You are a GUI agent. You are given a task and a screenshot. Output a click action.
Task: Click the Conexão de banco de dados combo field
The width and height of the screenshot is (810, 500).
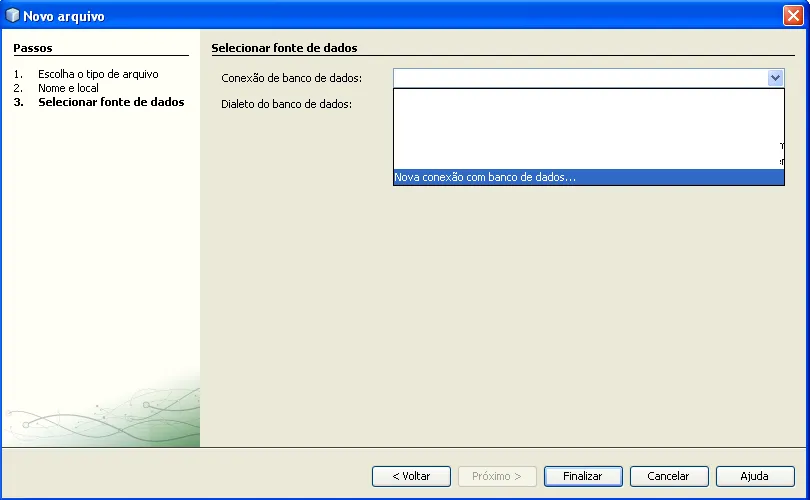(x=588, y=78)
